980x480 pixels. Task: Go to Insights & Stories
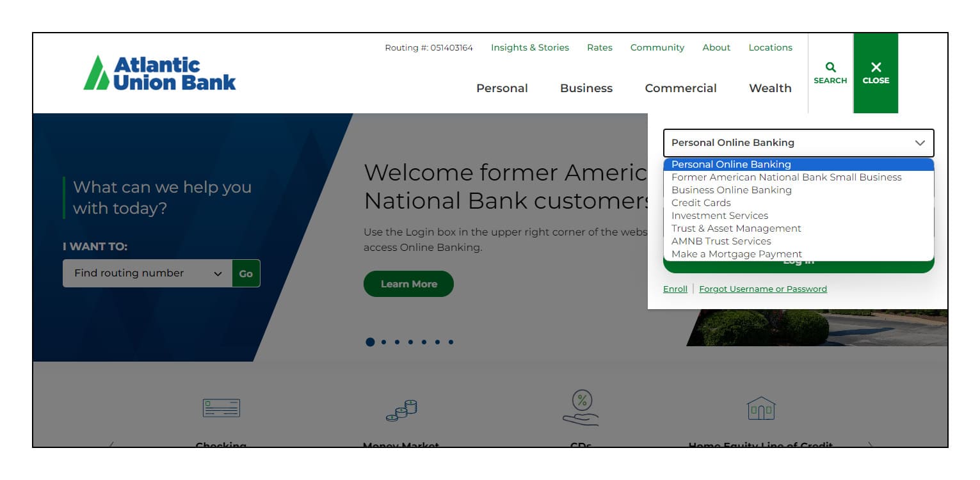530,47
